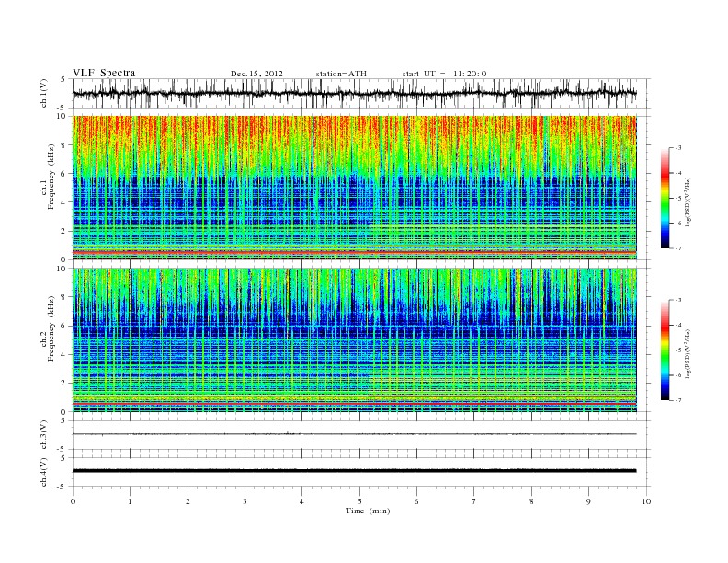Screen dimensions: 728x563
Task: Click the "7" tick on the time axis
Action: (x=474, y=501)
